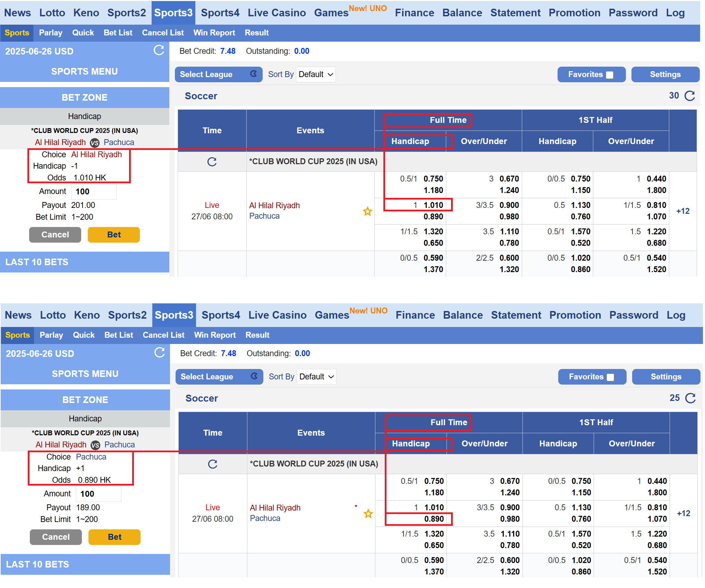Refresh Club World Cup league row, lower screenshot
705x588 pixels.
click(213, 464)
